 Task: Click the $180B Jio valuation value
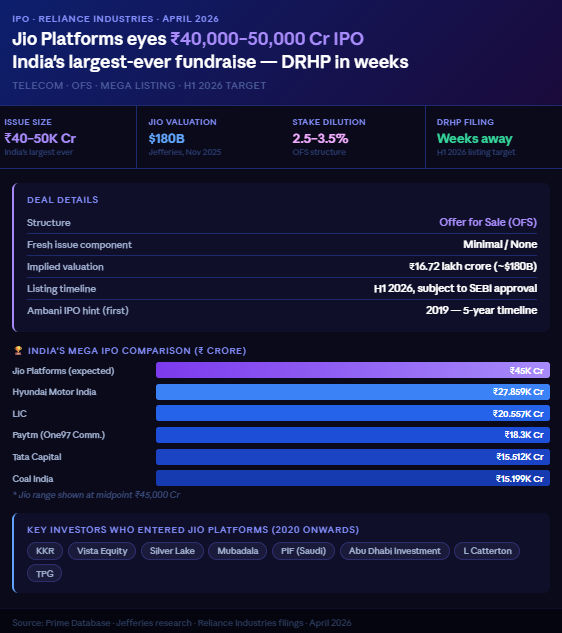click(166, 139)
